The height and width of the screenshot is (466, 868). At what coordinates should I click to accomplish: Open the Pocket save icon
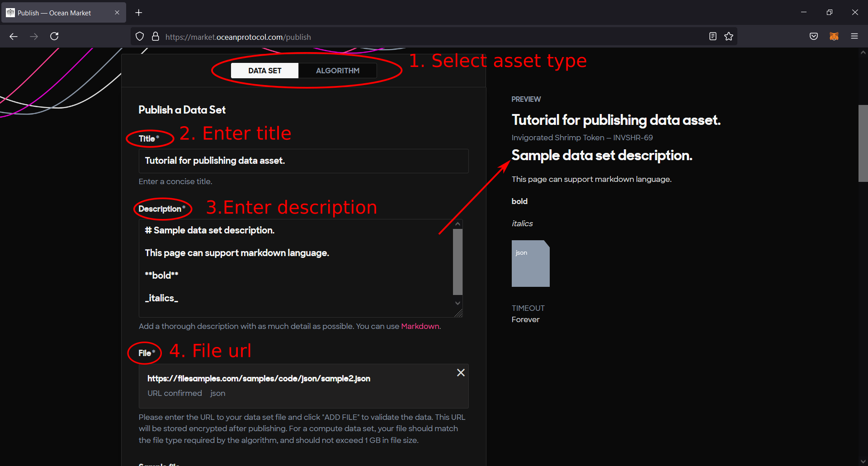point(814,36)
